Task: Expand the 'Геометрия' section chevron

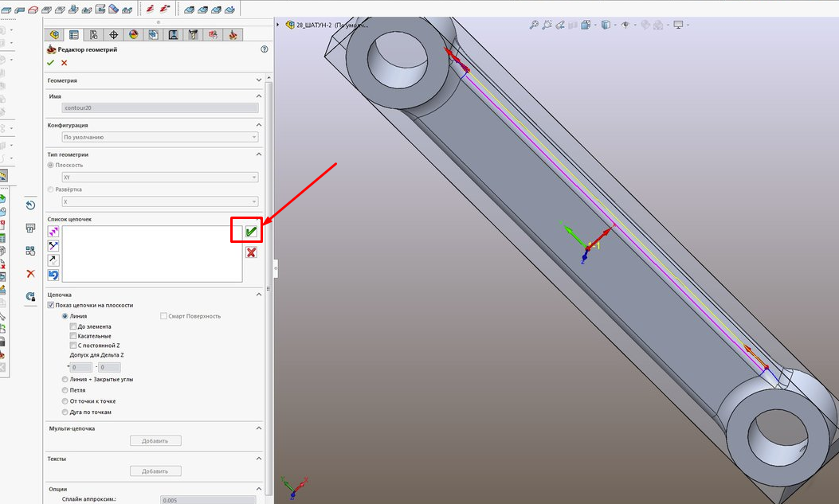Action: coord(259,80)
